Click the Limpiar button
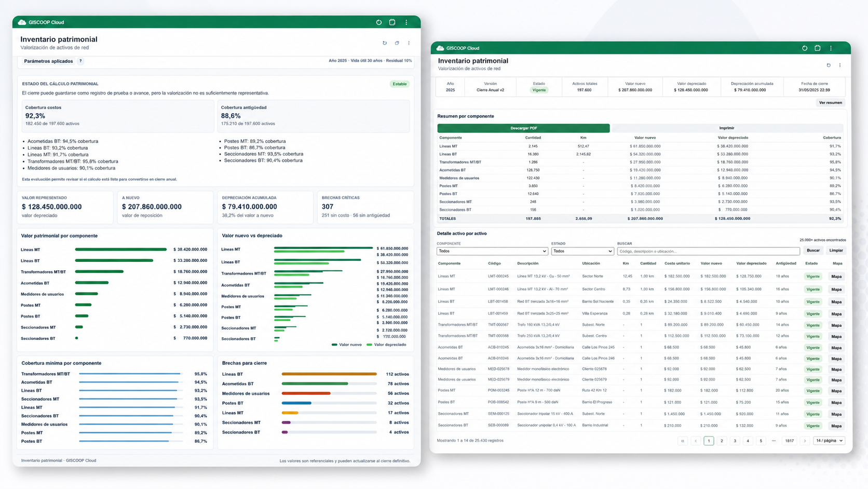This screenshot has height=489, width=868. coord(836,250)
